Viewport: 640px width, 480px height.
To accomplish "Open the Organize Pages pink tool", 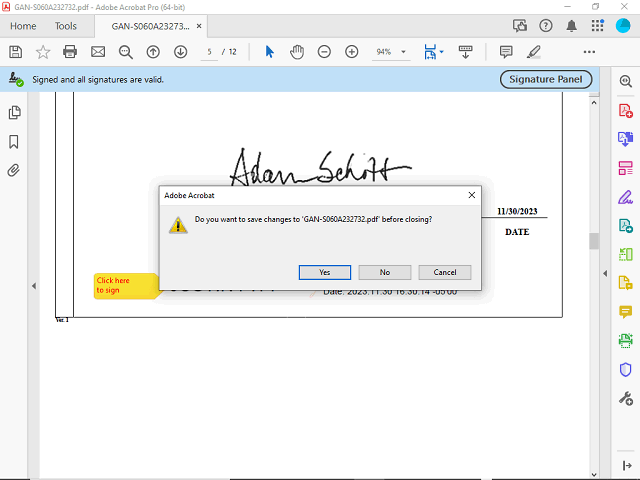I will click(x=625, y=168).
